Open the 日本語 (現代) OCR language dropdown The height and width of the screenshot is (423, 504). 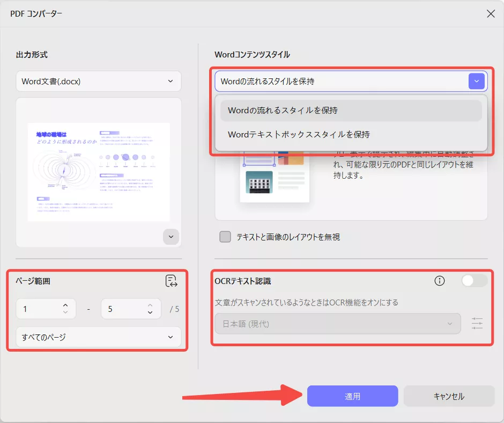pos(337,324)
